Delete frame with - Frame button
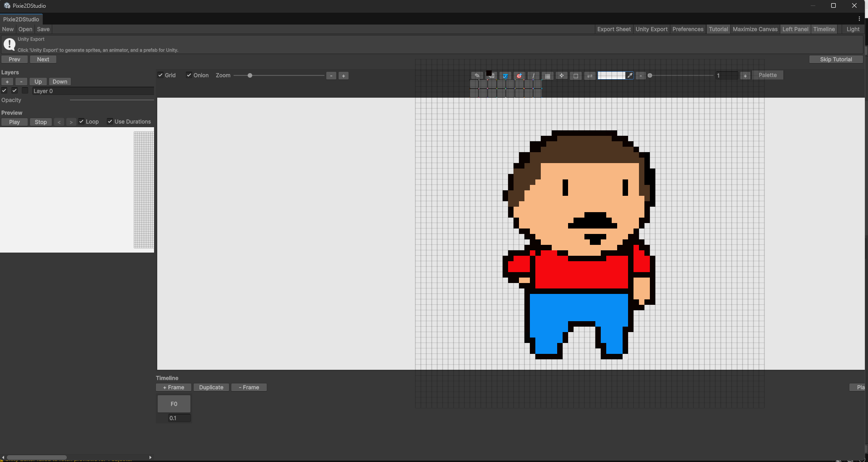 click(x=249, y=387)
